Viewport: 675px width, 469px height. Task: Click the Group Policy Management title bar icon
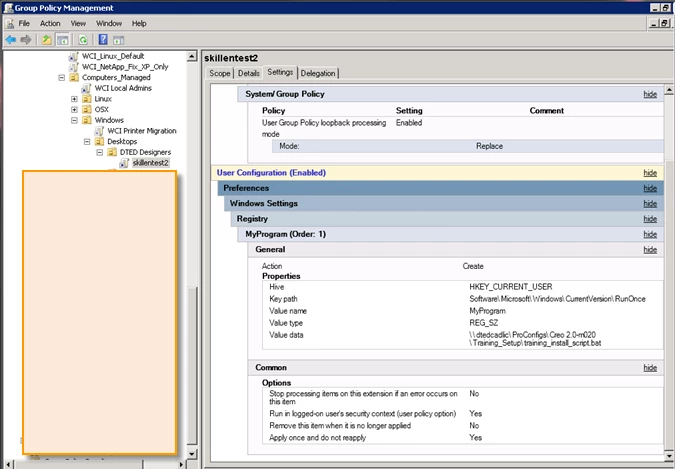[8, 8]
